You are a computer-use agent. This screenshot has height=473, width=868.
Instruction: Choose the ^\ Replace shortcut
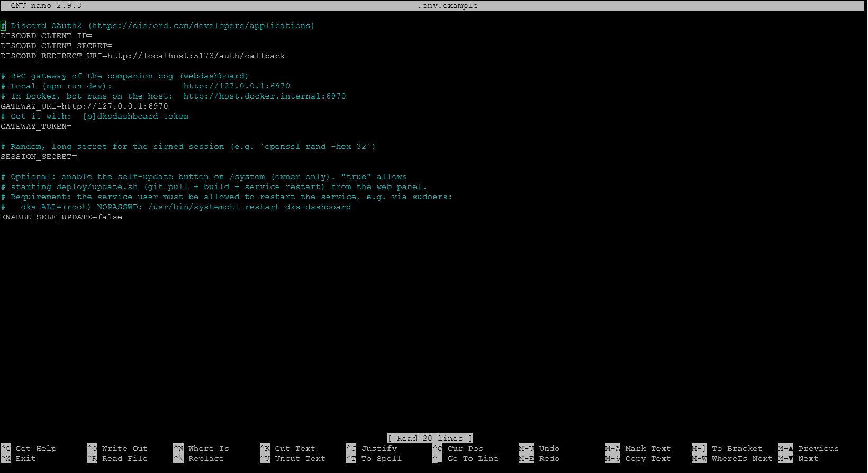pyautogui.click(x=199, y=459)
